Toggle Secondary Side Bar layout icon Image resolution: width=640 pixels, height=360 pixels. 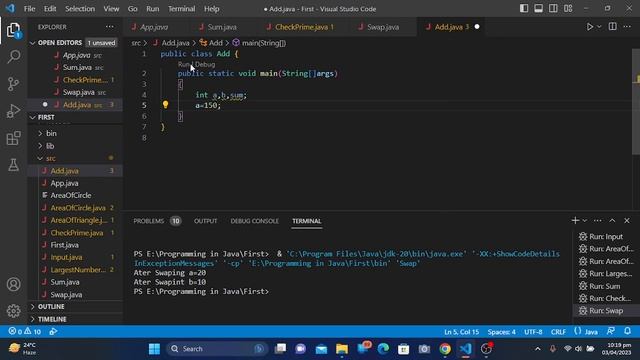point(553,9)
